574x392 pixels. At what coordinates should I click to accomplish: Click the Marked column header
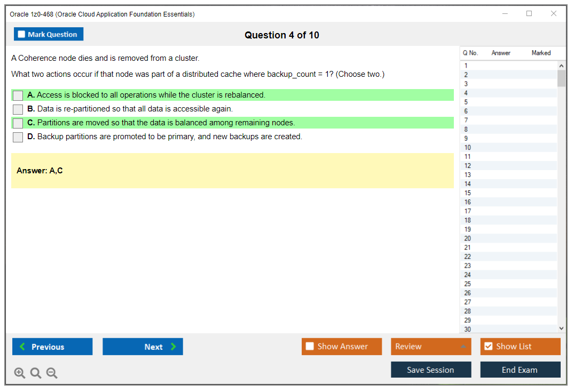coord(541,53)
